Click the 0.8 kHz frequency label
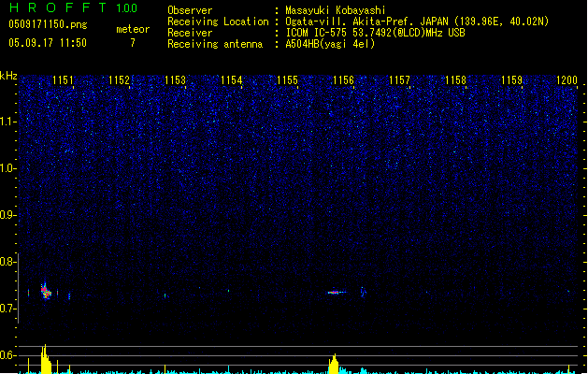This screenshot has width=588, height=374. tap(7, 262)
